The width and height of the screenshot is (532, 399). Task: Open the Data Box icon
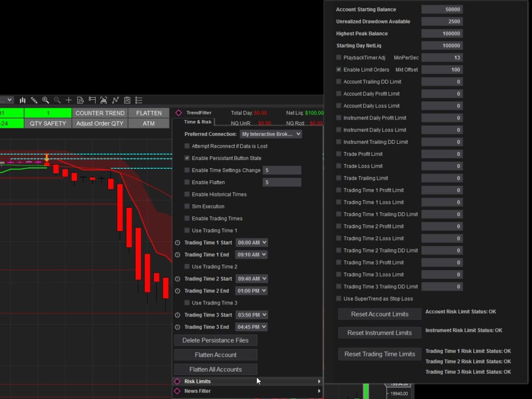(81, 100)
